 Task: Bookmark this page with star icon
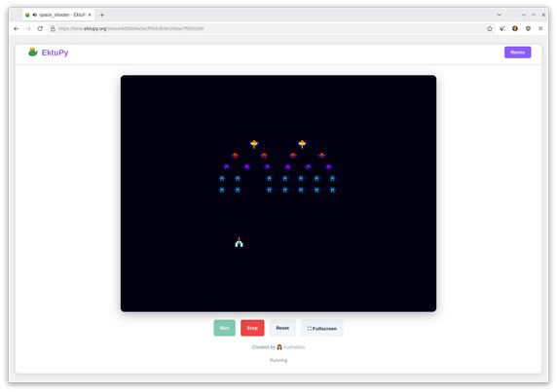tap(490, 29)
